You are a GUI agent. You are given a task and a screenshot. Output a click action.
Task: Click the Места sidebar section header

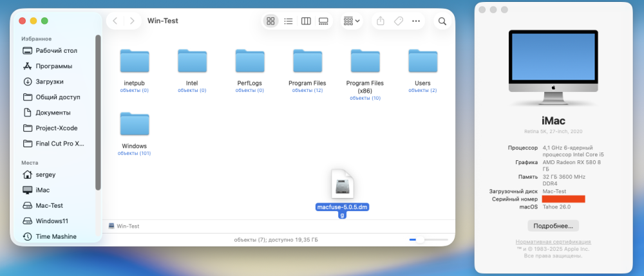30,163
